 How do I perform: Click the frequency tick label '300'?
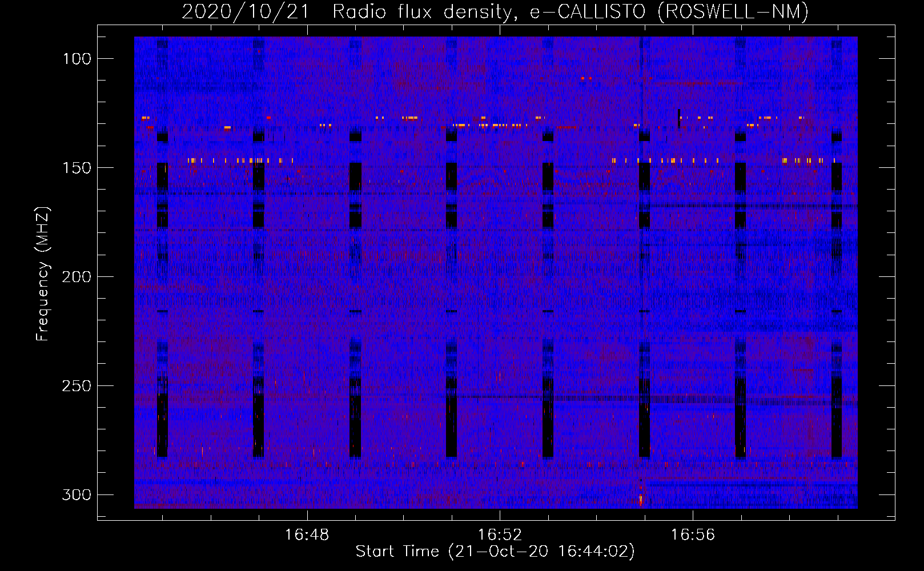[x=76, y=495]
